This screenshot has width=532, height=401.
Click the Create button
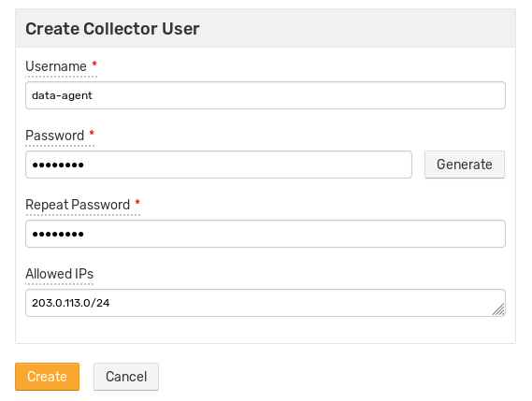(47, 377)
